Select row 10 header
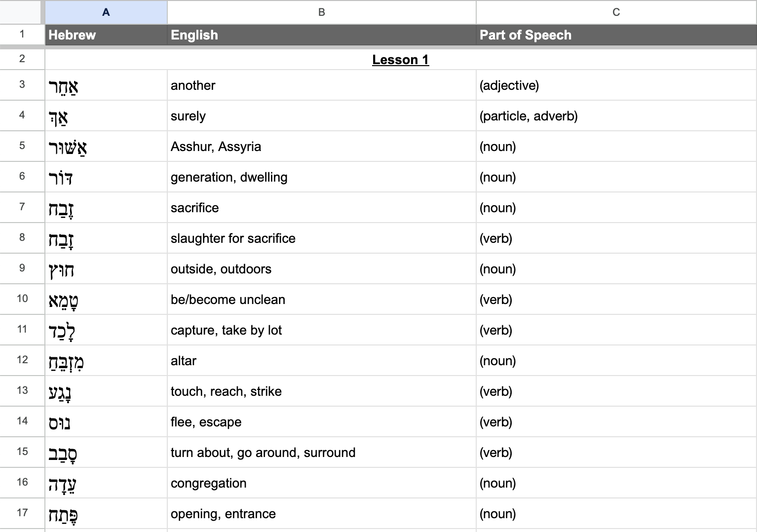Screen dimensions: 757x532 pos(22,299)
